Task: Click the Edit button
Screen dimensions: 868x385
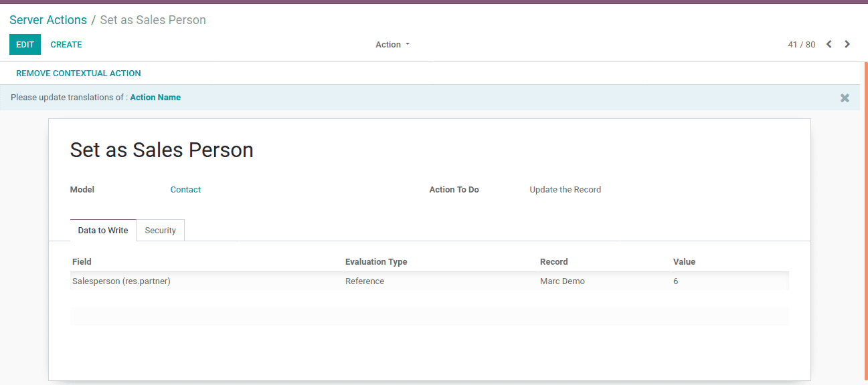Action: point(25,45)
